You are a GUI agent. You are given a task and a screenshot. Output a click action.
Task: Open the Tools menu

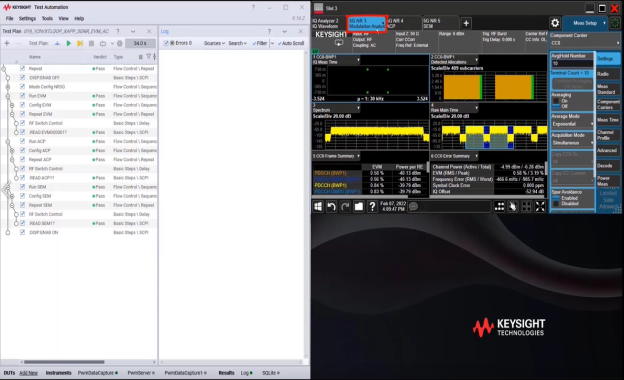tap(47, 18)
